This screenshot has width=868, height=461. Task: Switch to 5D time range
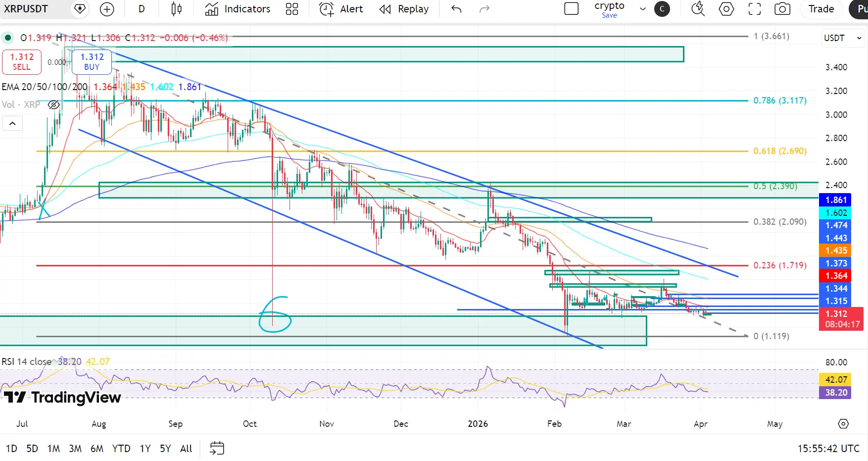[x=32, y=449]
